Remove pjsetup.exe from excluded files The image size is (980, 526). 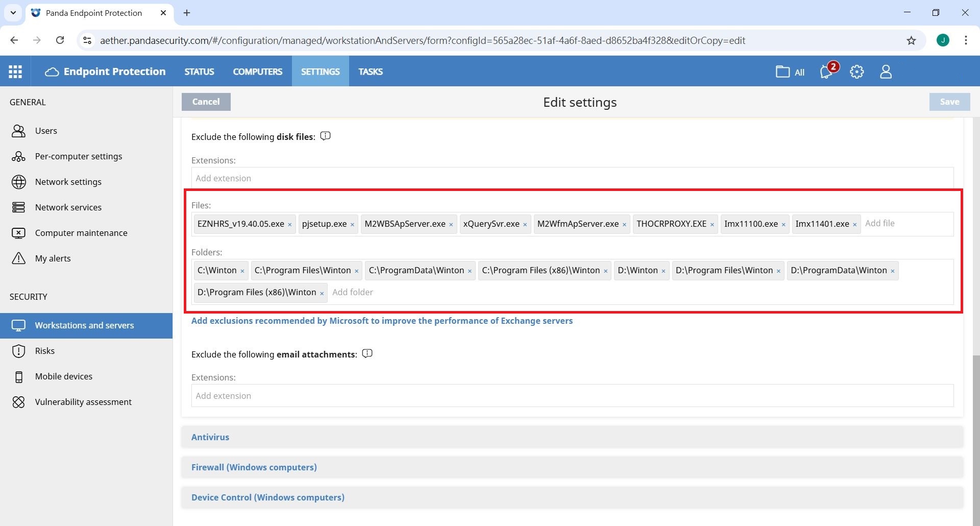pyautogui.click(x=352, y=225)
